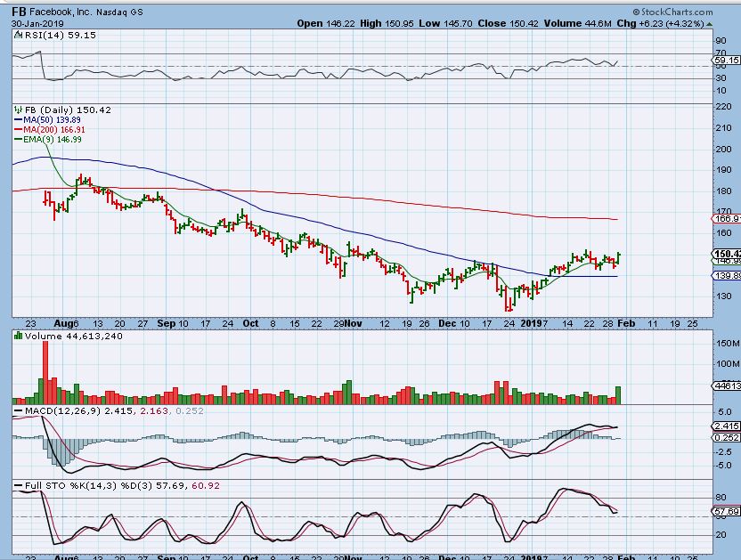Click the 'Nasdaq GS' exchange label

pyautogui.click(x=119, y=12)
